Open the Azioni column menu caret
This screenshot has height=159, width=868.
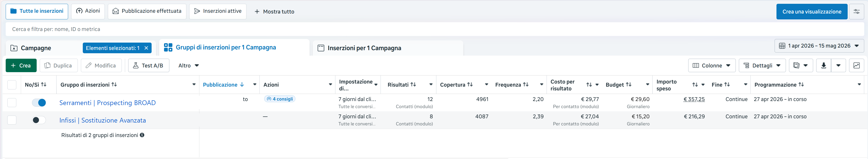point(330,84)
